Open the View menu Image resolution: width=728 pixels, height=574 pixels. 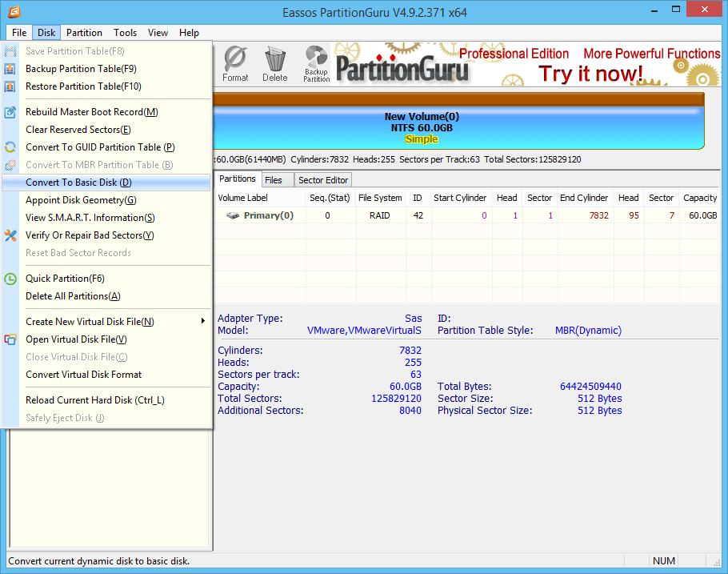click(158, 33)
